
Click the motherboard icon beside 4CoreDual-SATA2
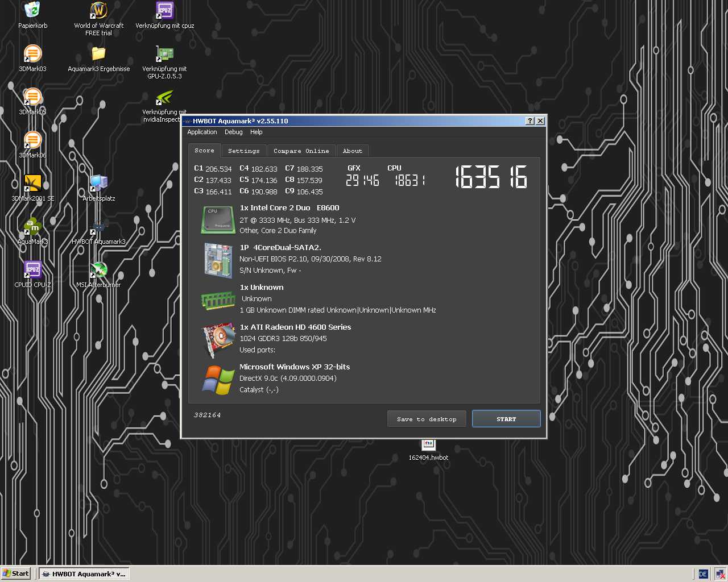(218, 261)
